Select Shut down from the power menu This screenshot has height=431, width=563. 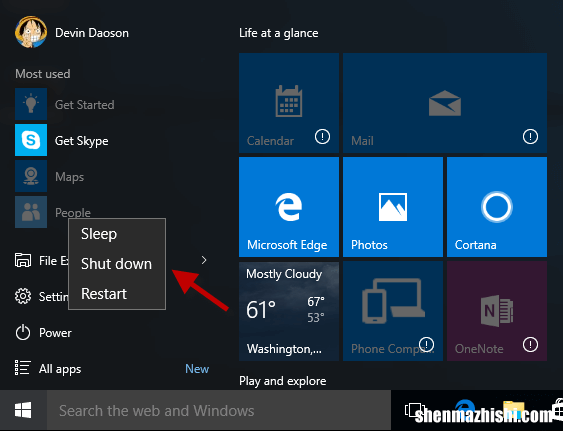117,264
